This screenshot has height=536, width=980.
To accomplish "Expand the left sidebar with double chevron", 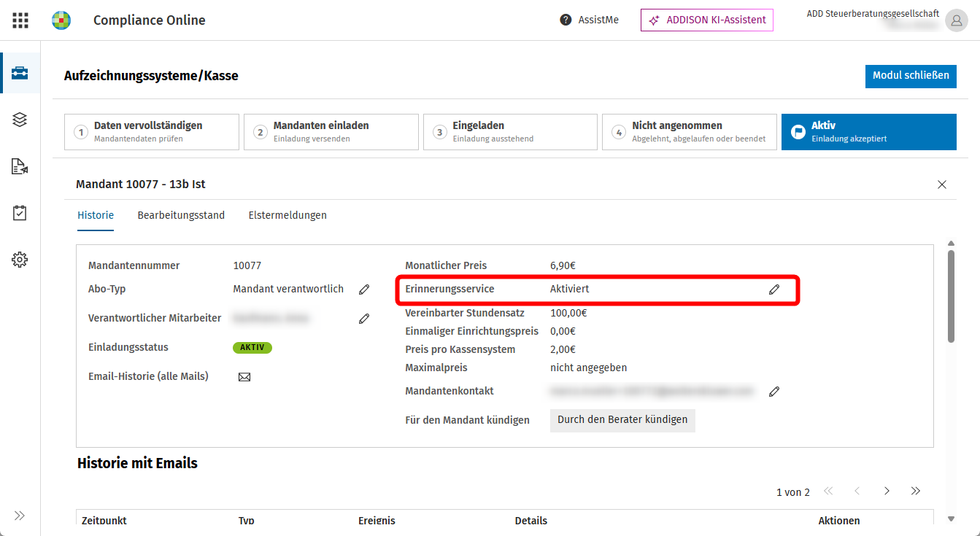I will point(20,516).
